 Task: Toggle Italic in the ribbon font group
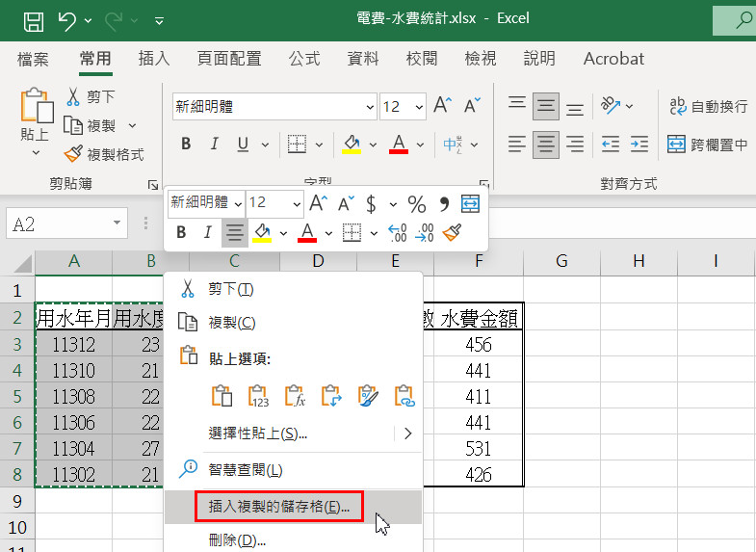(x=215, y=145)
